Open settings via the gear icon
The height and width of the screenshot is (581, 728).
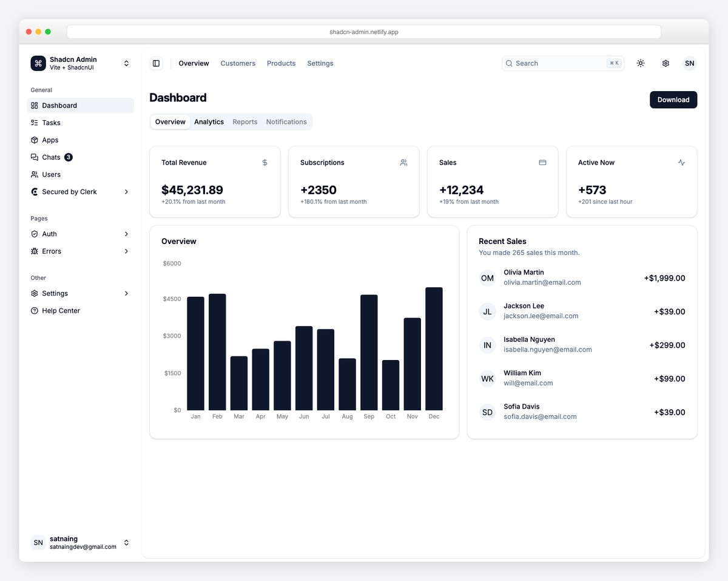665,63
